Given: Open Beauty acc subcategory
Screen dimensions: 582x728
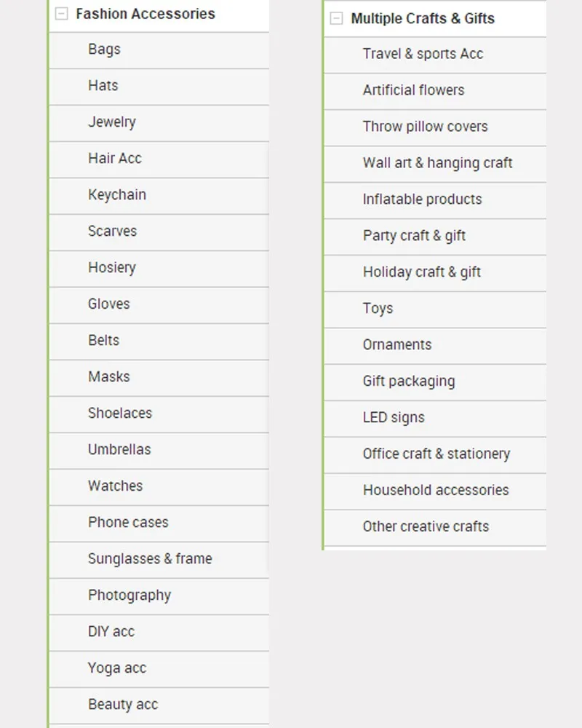Looking at the screenshot, I should (159, 705).
